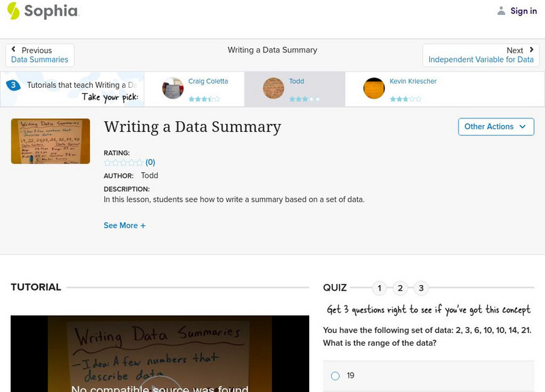Expand the See More description section
The image size is (545, 392).
(x=125, y=225)
